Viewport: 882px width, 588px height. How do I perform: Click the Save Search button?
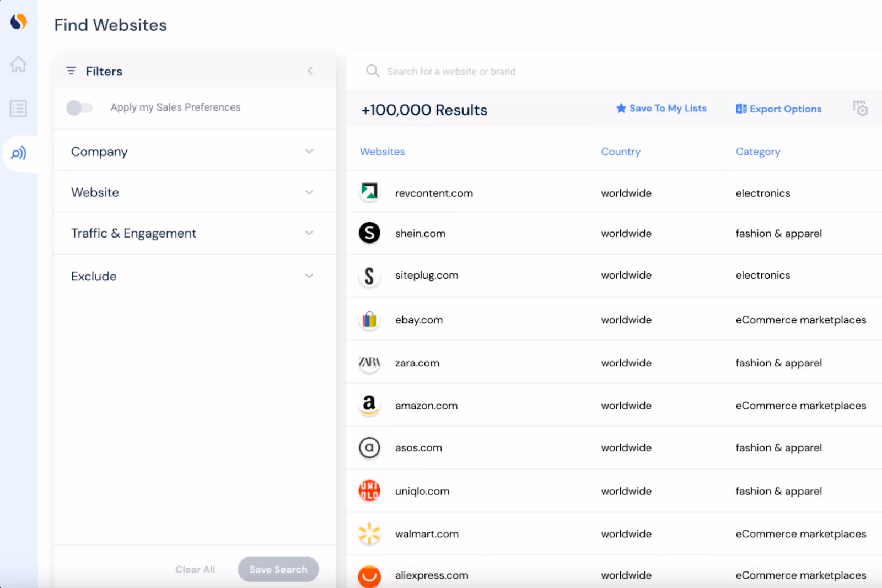coord(278,569)
